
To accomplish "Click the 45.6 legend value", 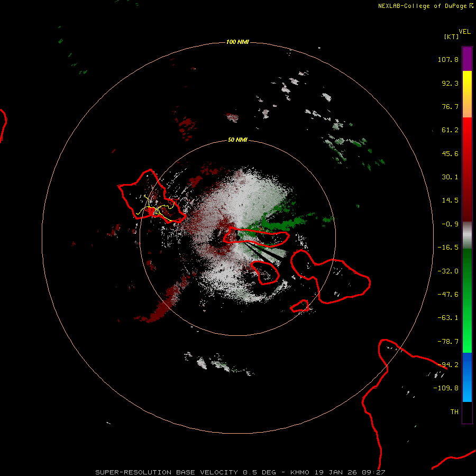I will click(x=450, y=153).
